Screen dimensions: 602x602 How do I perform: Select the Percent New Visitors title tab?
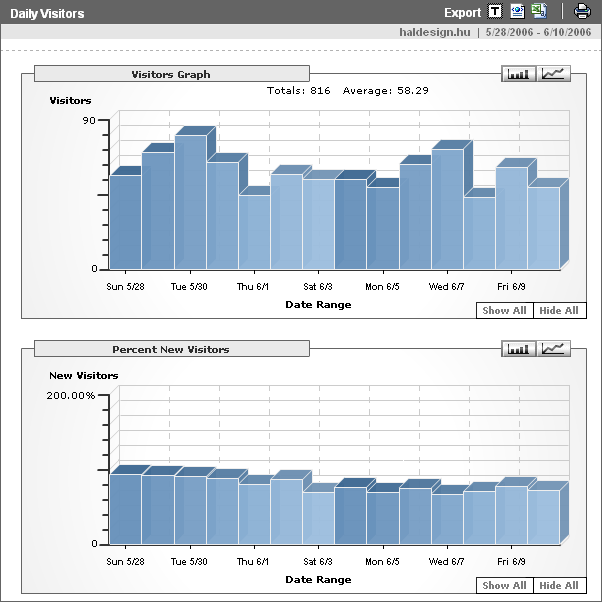171,350
